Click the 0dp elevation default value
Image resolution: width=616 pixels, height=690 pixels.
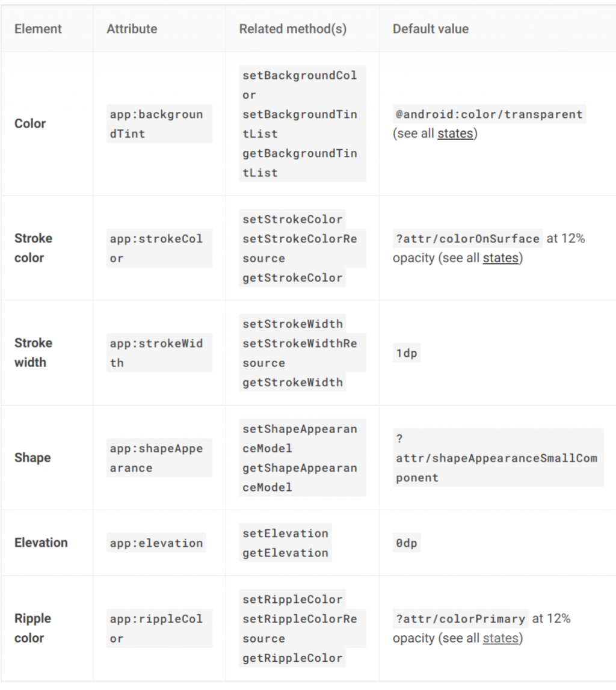point(406,543)
